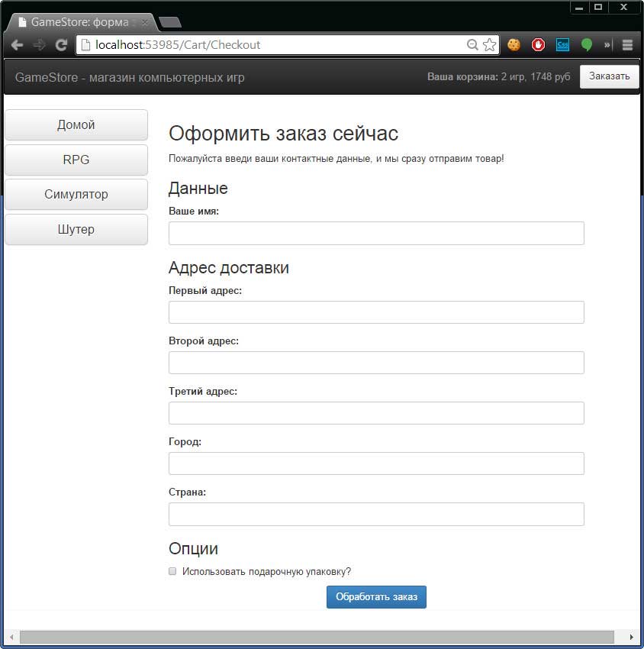Go to the Домой category

pyautogui.click(x=76, y=124)
